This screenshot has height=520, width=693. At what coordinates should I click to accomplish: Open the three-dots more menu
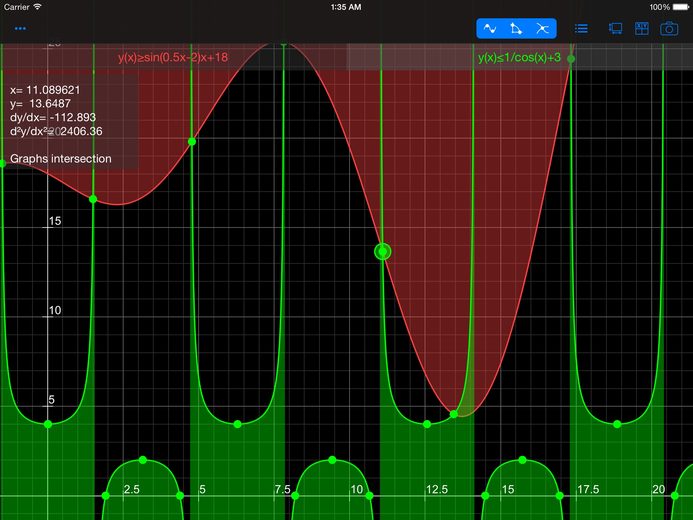click(x=20, y=29)
